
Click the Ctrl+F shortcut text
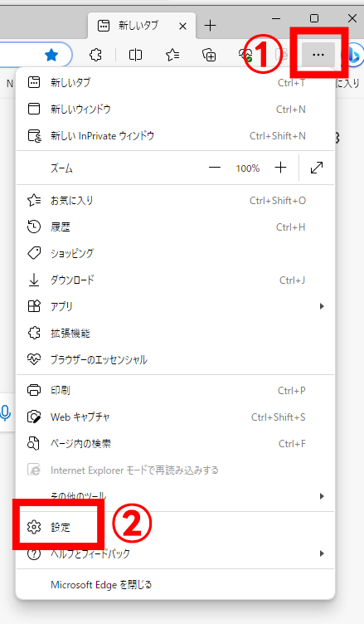click(292, 444)
